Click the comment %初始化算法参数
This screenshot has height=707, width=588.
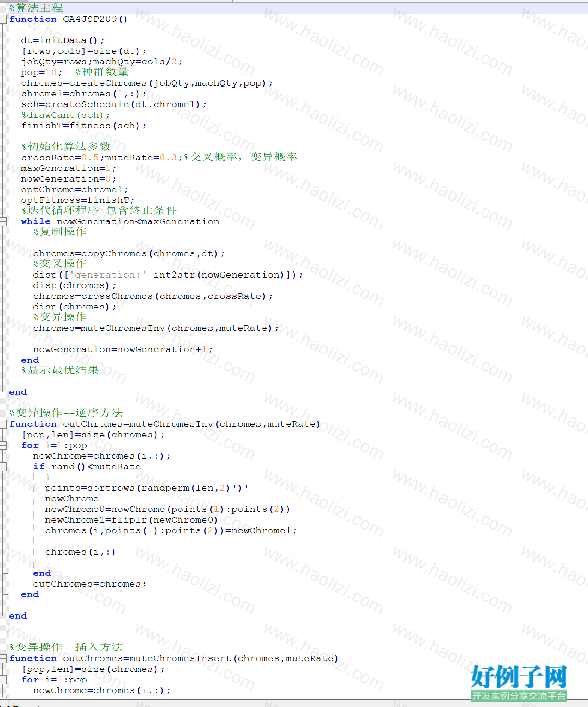[66, 146]
